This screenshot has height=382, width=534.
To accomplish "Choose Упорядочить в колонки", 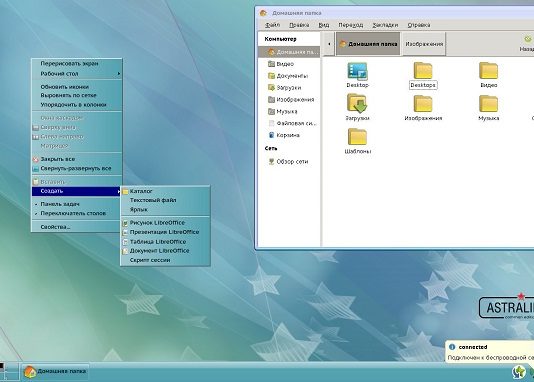I will pos(77,105).
